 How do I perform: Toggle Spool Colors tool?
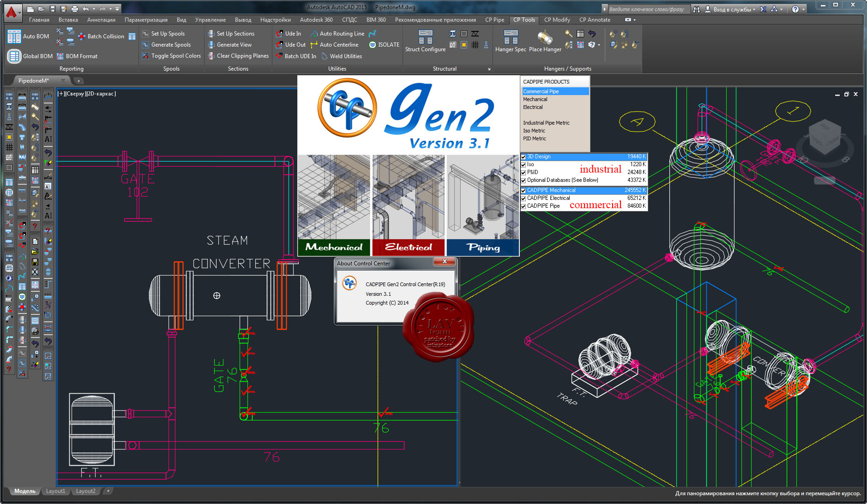171,56
